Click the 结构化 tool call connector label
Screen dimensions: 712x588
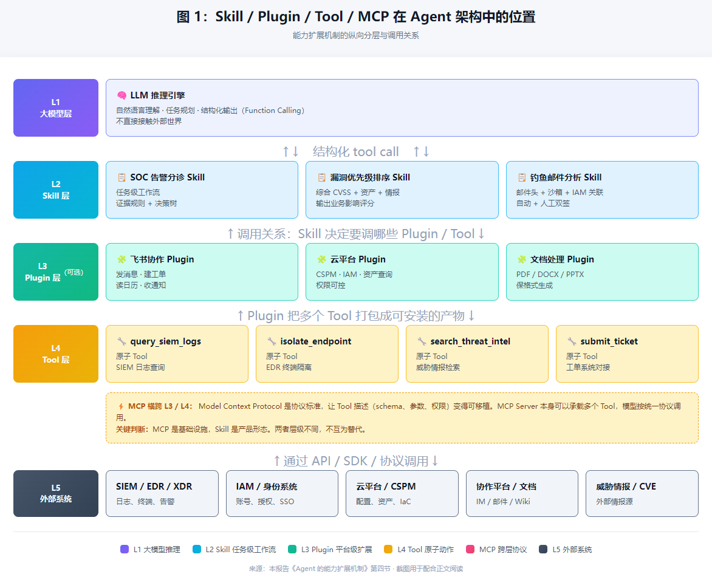pyautogui.click(x=356, y=152)
